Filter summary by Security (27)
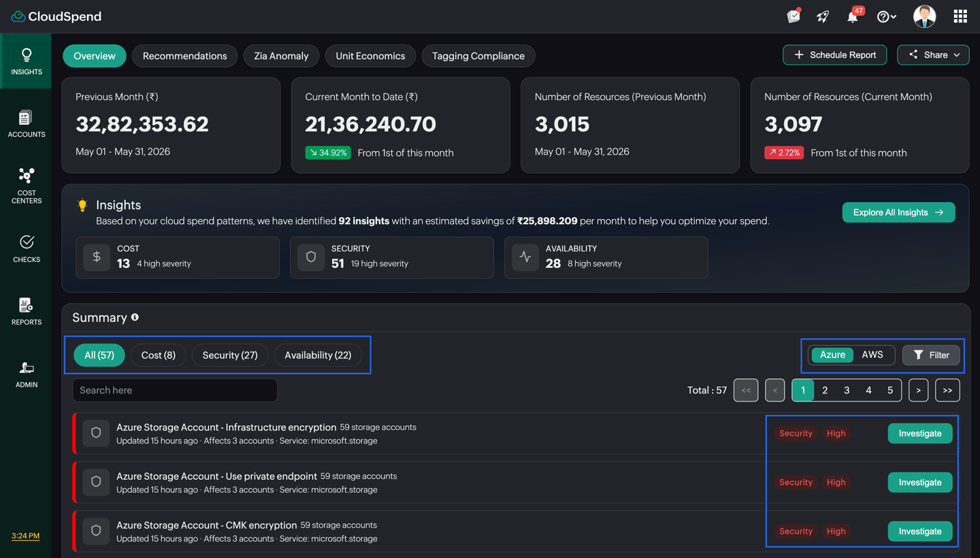 230,355
